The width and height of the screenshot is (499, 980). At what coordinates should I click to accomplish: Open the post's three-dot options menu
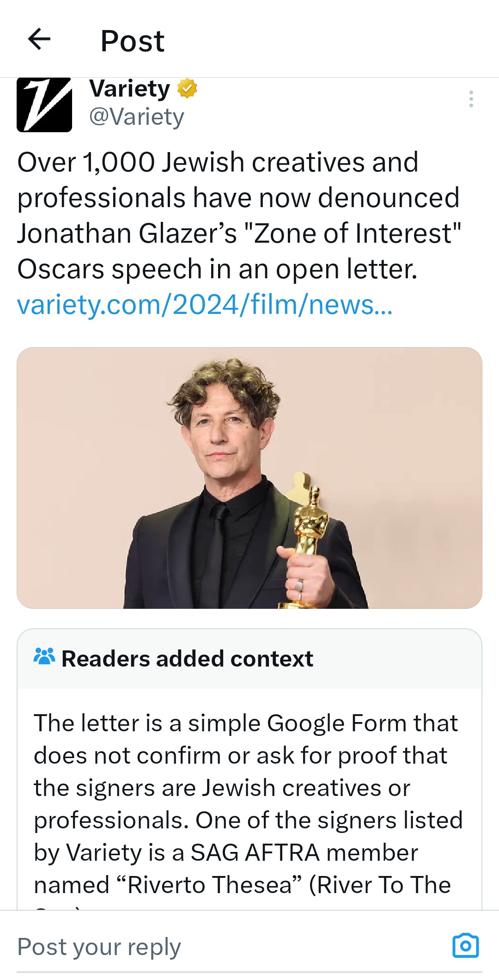coord(471,99)
